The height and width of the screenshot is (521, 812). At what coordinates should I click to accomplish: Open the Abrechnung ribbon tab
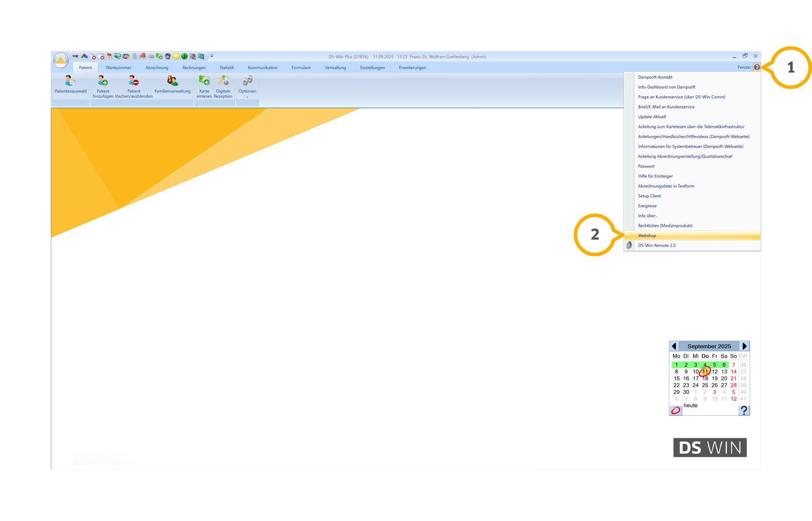coord(156,68)
